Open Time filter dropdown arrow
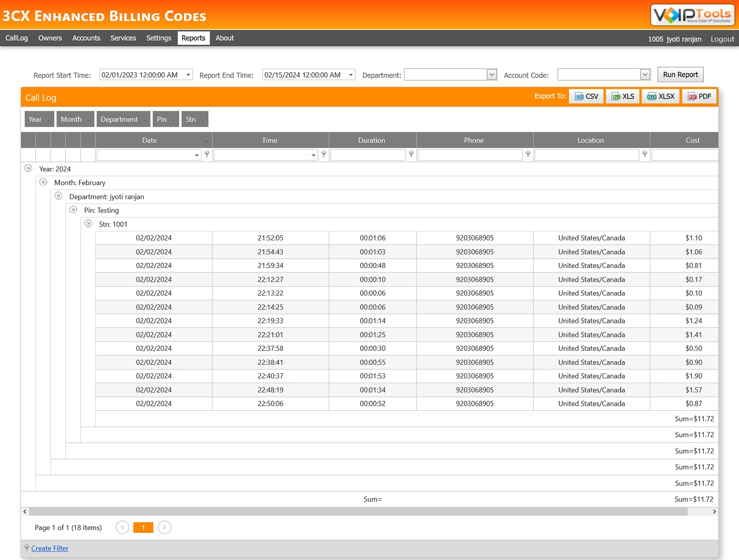 click(313, 155)
